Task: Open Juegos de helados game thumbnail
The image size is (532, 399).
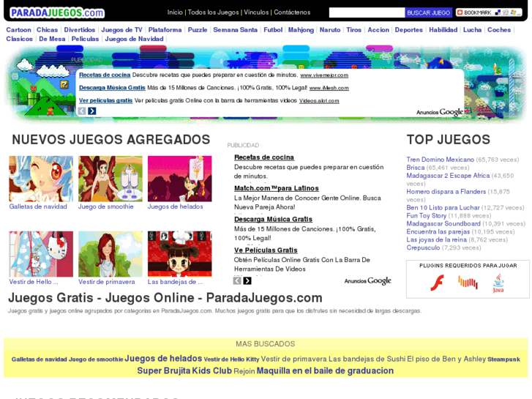Action: click(179, 179)
